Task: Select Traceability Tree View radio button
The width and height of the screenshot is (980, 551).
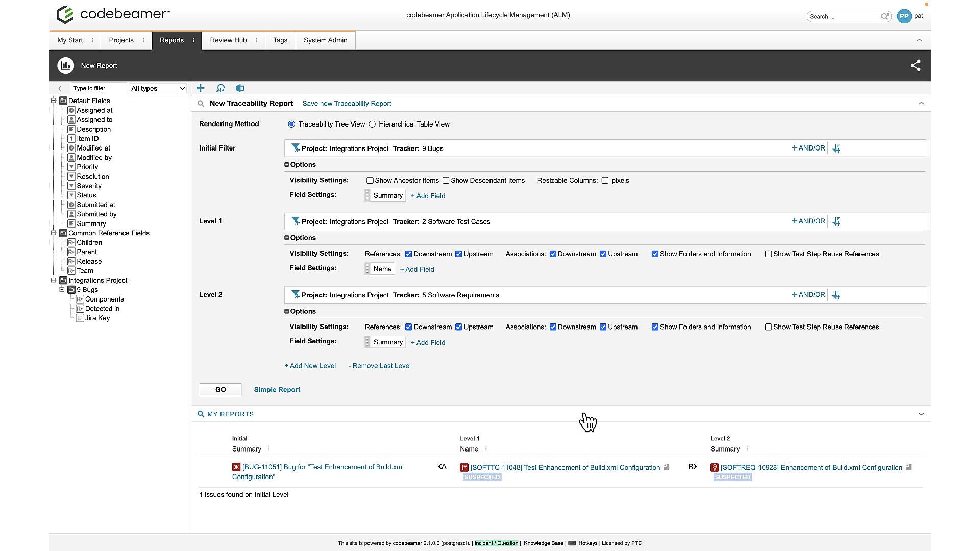Action: 291,124
